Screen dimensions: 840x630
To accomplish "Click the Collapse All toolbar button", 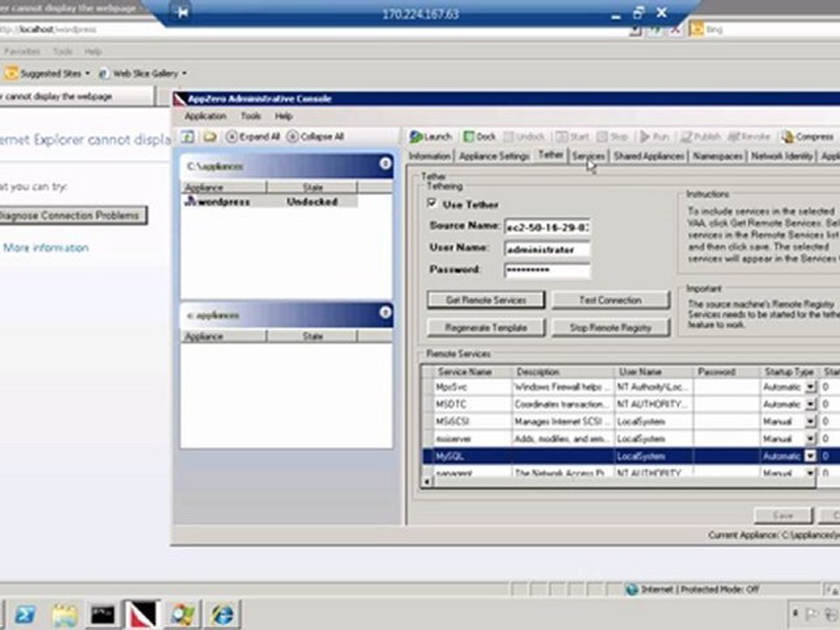I will [315, 136].
